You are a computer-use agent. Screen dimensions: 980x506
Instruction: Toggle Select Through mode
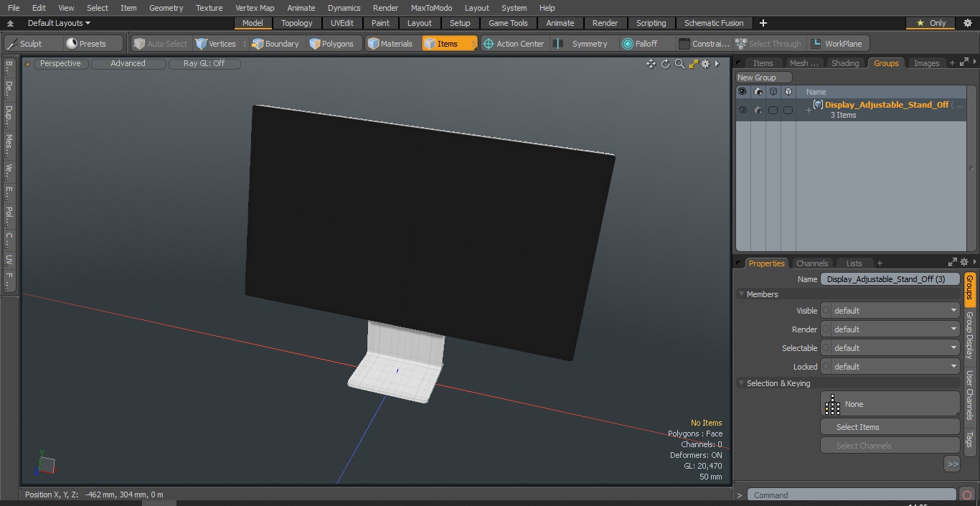pos(768,44)
